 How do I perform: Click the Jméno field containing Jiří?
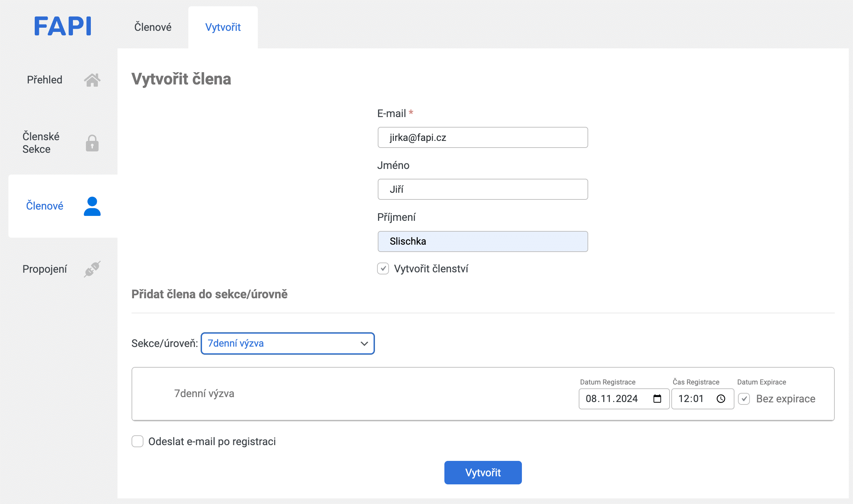tap(483, 189)
